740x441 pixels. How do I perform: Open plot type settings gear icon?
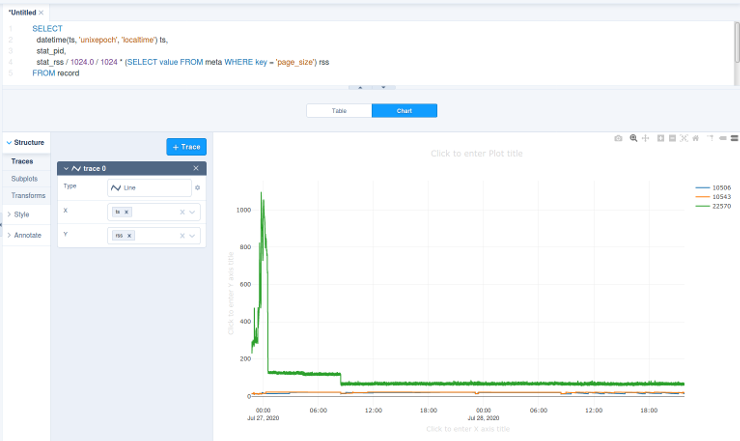[197, 187]
